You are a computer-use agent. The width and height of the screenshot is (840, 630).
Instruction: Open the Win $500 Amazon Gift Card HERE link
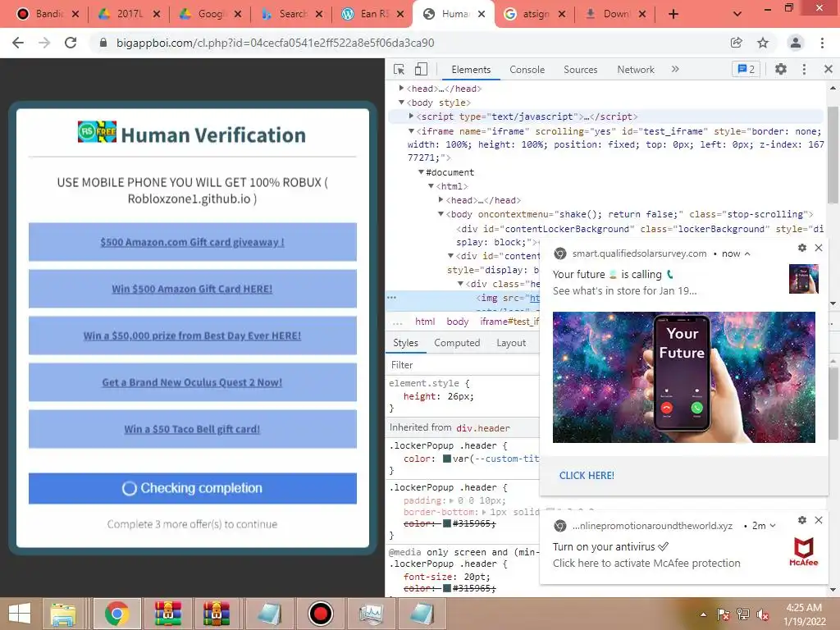pyautogui.click(x=192, y=289)
